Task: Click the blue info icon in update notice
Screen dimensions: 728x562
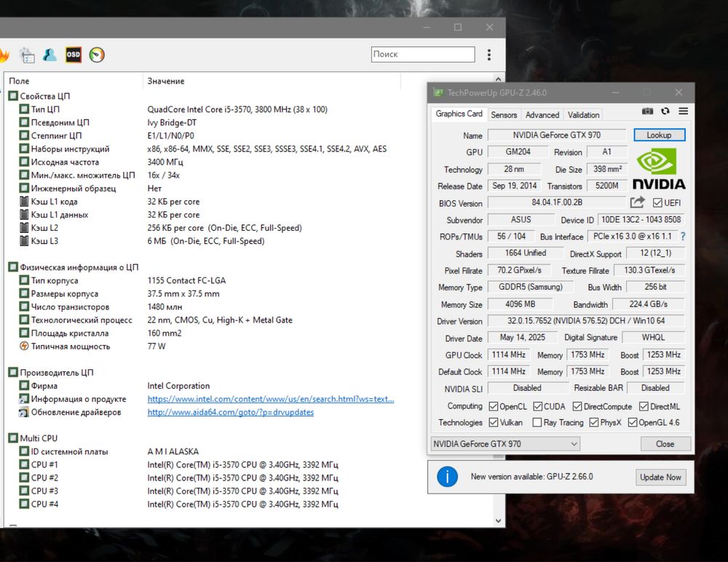Action: click(x=447, y=477)
